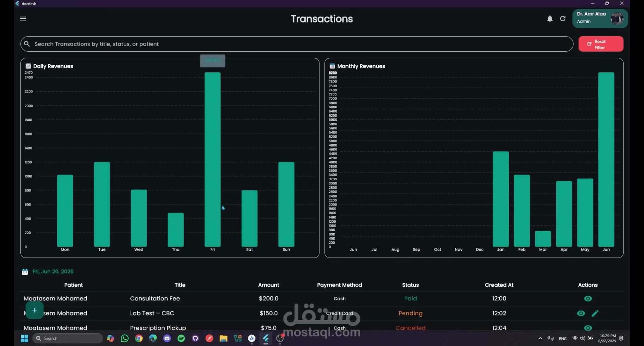Click the Tue bar in Daily Revenues chart
This screenshot has width=644, height=346.
point(102,205)
